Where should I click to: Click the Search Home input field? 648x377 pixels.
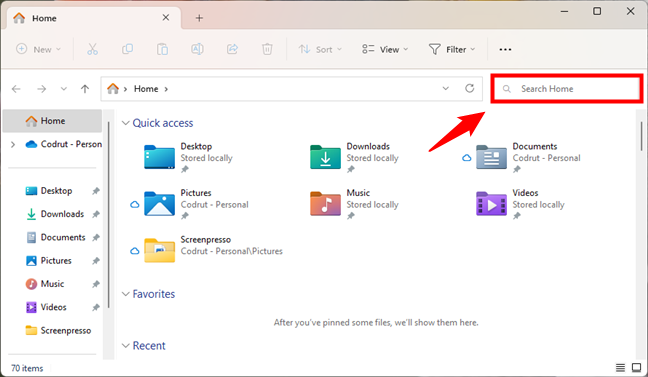[x=567, y=88]
